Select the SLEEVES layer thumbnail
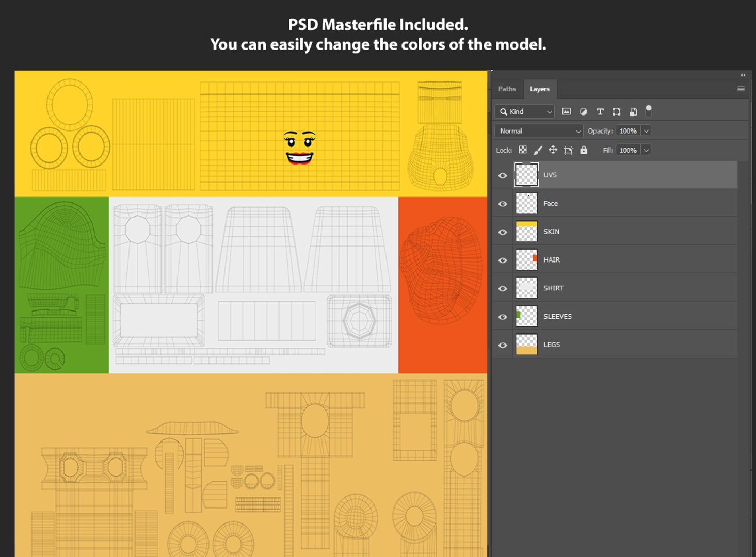Viewport: 756px width, 557px height. 526,316
